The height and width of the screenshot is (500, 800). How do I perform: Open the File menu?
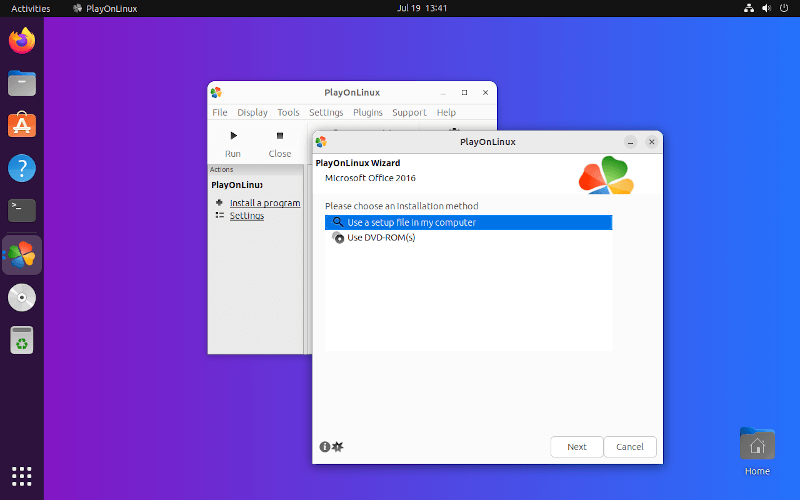click(x=220, y=112)
